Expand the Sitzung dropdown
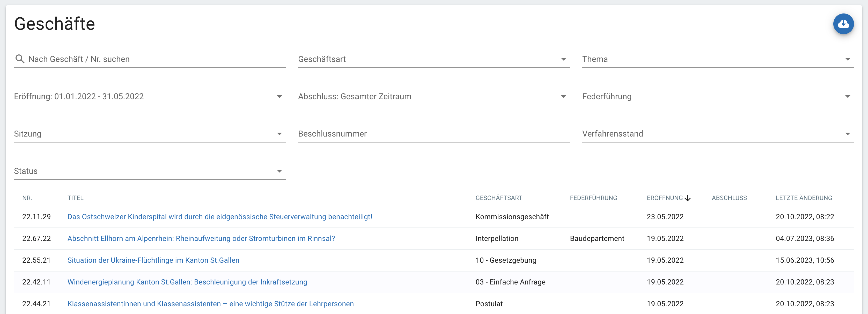The image size is (868, 314). (149, 134)
